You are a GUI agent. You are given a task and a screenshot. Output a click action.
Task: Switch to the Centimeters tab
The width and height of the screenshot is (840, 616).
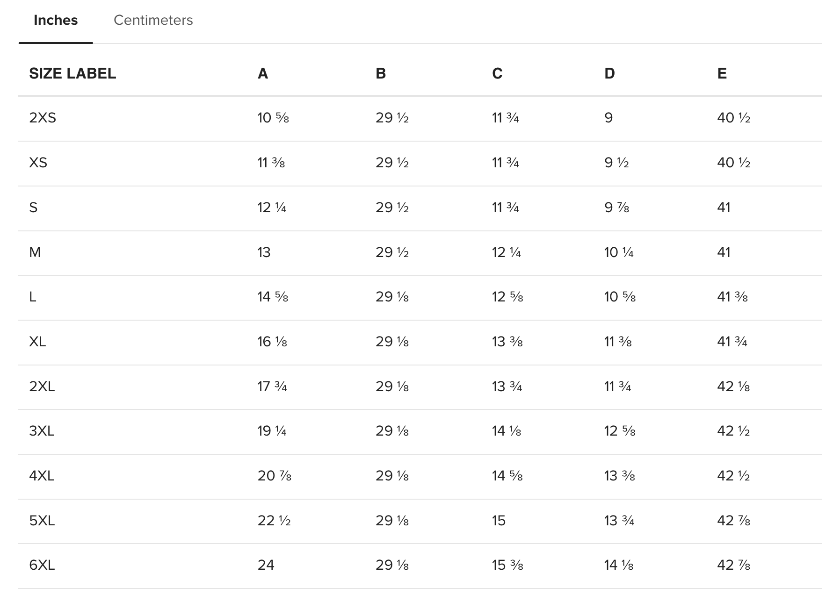[x=153, y=20]
